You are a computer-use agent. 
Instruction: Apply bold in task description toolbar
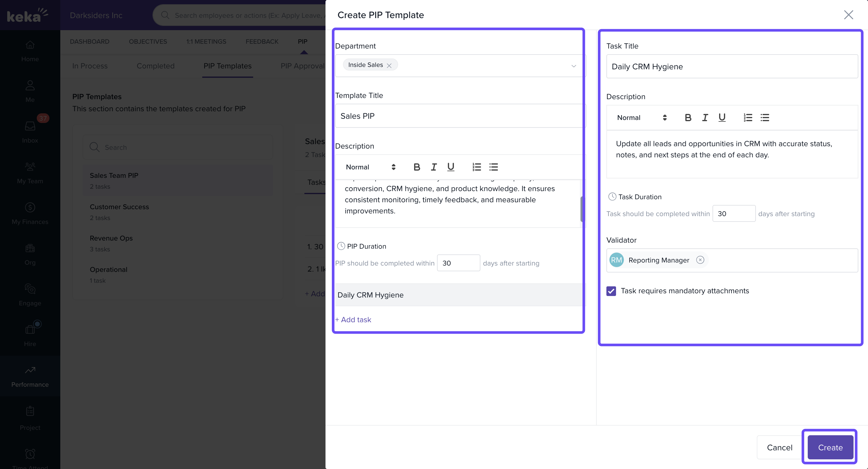[x=688, y=118]
